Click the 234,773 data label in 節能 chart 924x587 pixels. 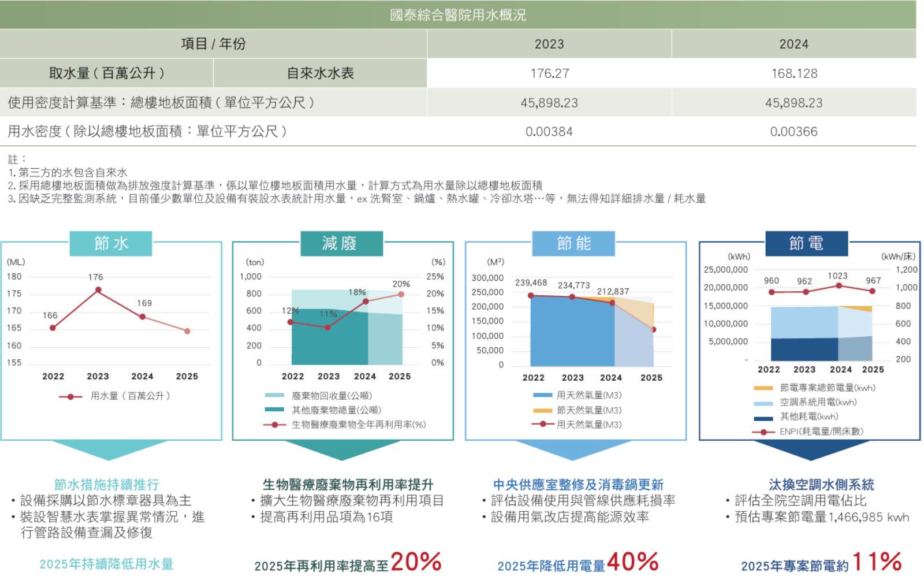(x=574, y=285)
